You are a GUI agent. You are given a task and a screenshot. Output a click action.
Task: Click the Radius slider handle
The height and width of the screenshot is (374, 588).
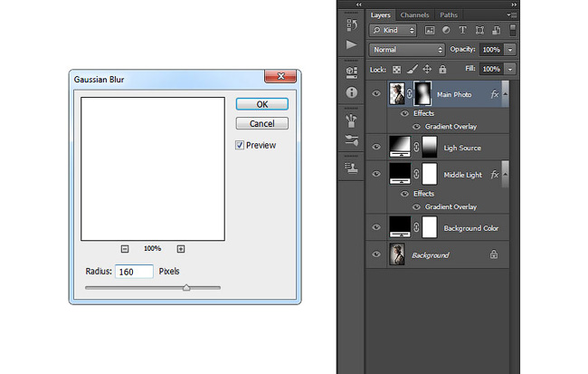(x=186, y=288)
